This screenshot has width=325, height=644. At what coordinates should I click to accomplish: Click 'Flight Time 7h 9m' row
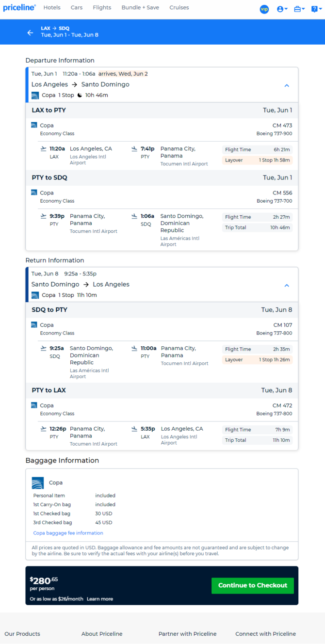coord(258,430)
